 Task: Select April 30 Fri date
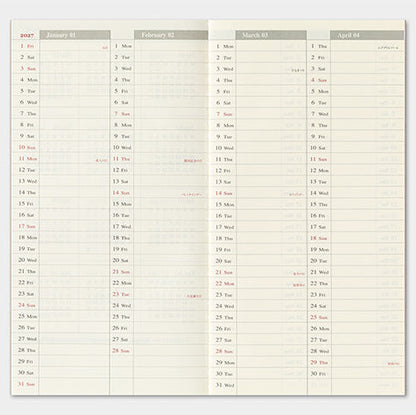pyautogui.click(x=318, y=374)
